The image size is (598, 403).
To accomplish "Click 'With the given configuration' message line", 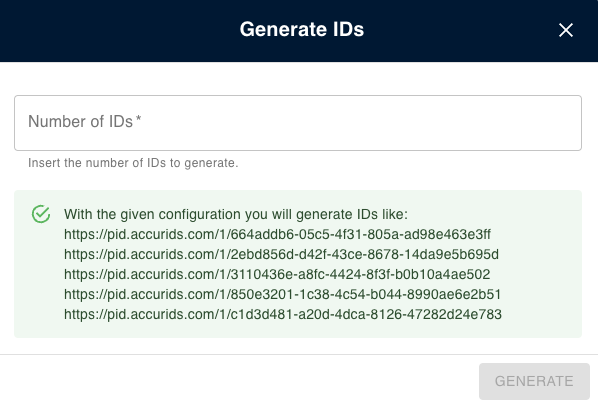I will [x=236, y=214].
